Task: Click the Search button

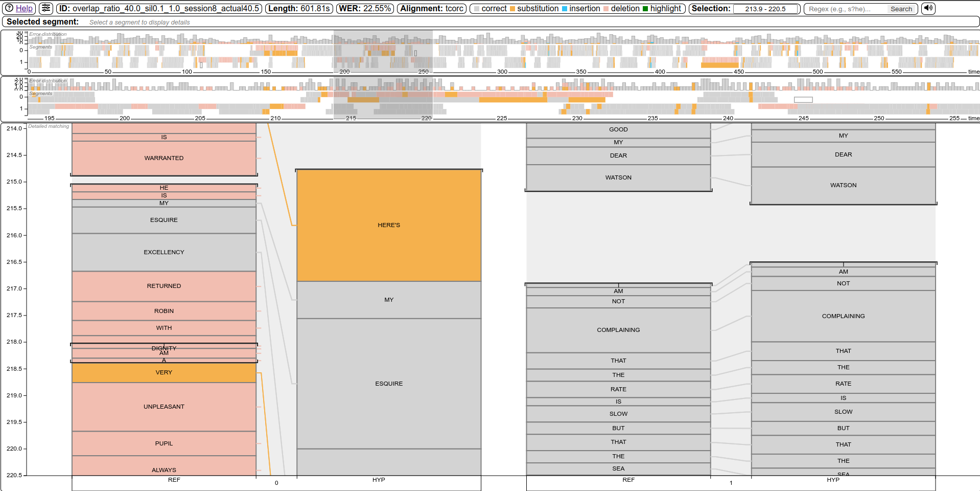Action: 901,9
